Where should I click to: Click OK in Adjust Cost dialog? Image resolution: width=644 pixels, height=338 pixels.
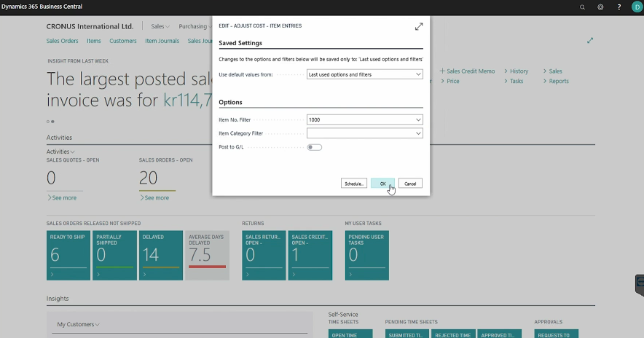point(382,184)
